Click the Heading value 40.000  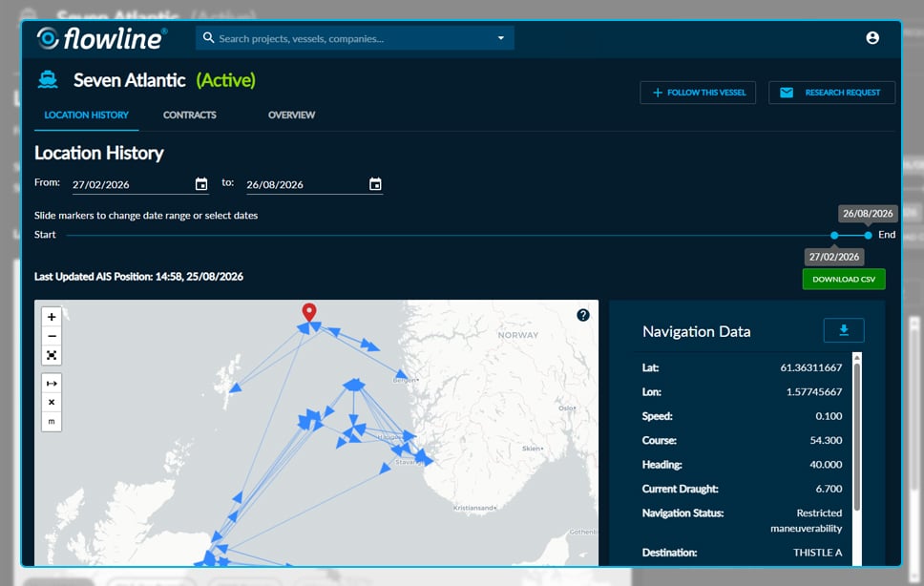[826, 464]
